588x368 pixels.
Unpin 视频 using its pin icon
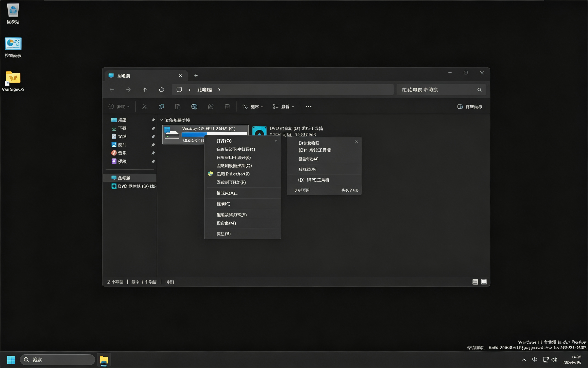153,161
